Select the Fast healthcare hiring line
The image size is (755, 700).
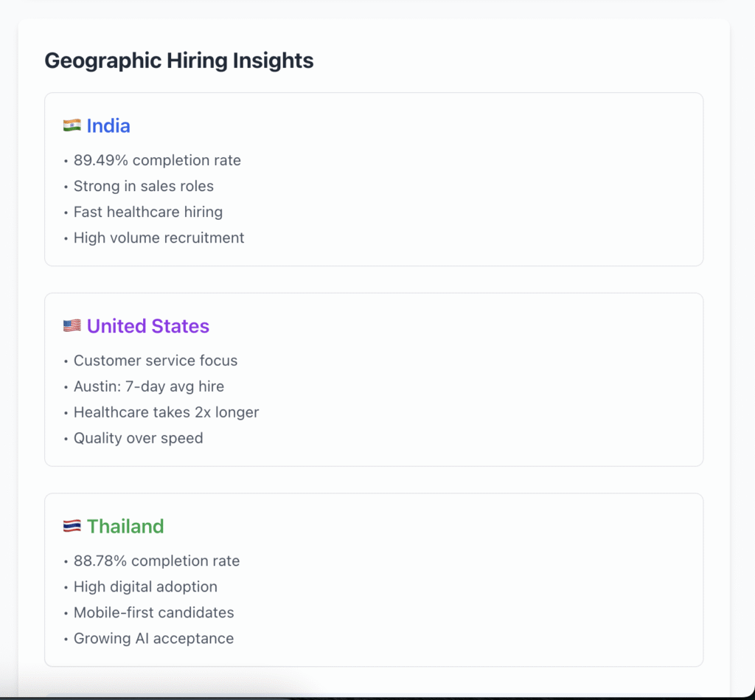[148, 212]
